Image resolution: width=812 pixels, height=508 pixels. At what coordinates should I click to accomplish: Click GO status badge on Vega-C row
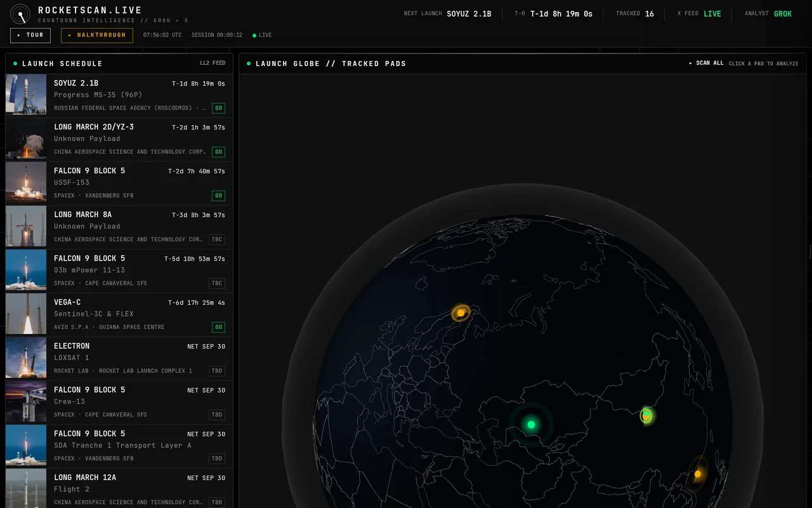pyautogui.click(x=218, y=327)
